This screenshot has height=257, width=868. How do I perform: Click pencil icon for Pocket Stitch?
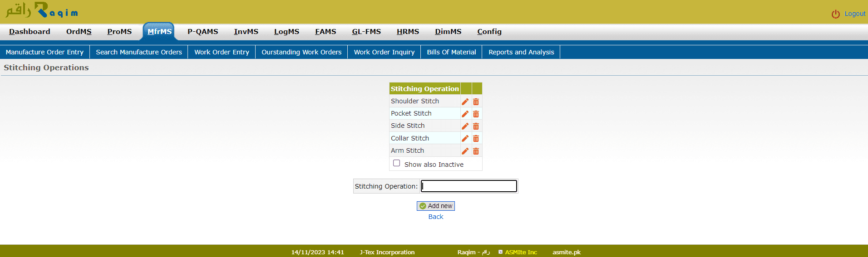[465, 114]
